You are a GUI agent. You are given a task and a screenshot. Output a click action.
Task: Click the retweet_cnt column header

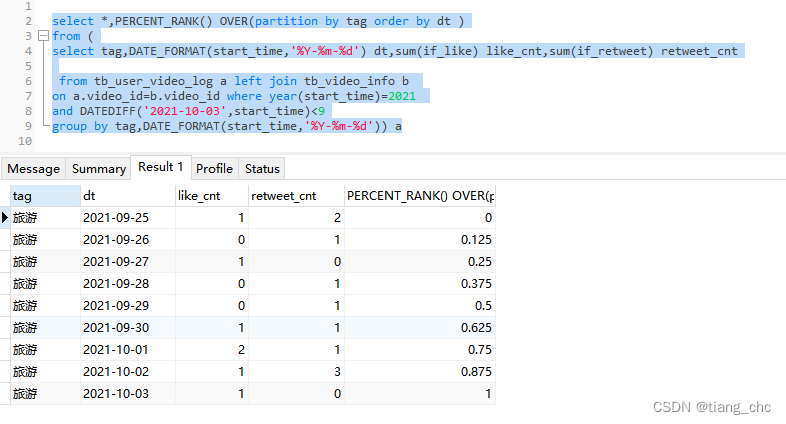[296, 196]
